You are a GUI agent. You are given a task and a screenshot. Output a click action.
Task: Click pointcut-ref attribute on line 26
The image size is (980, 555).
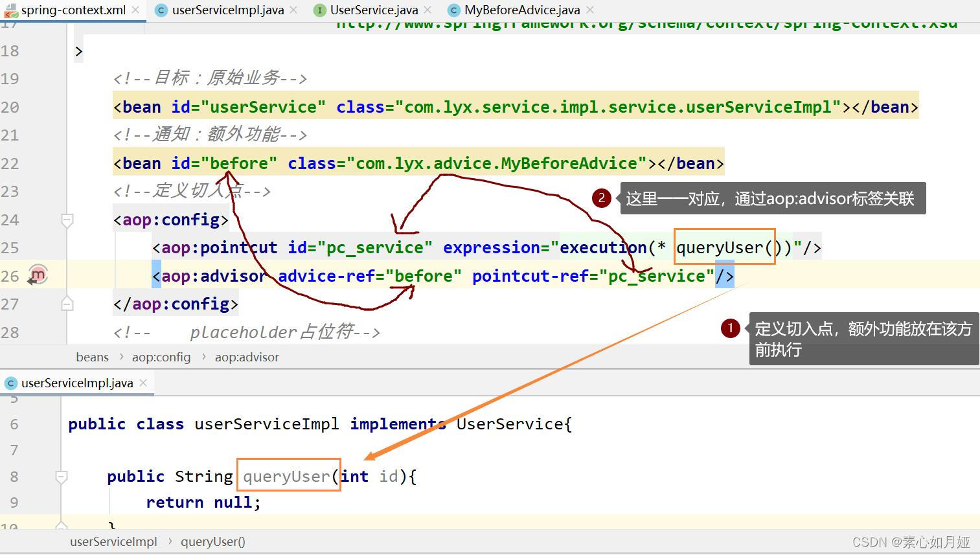[530, 276]
